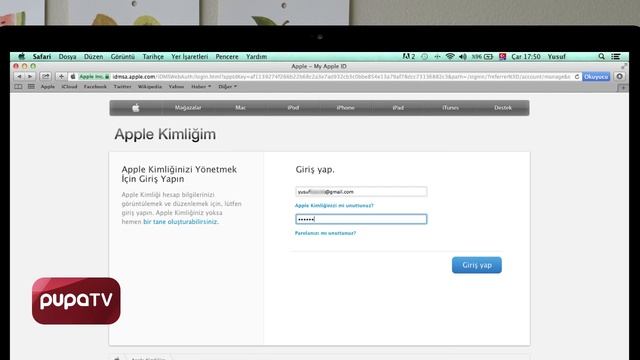Open the Yardım menu
Screen dimensions: 640x360
256,56
